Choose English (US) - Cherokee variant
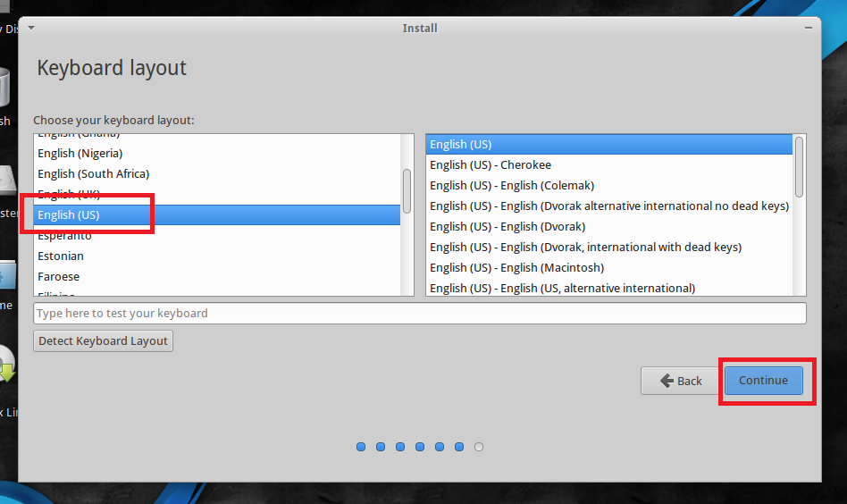Viewport: 847px width, 504px height. 608,164
